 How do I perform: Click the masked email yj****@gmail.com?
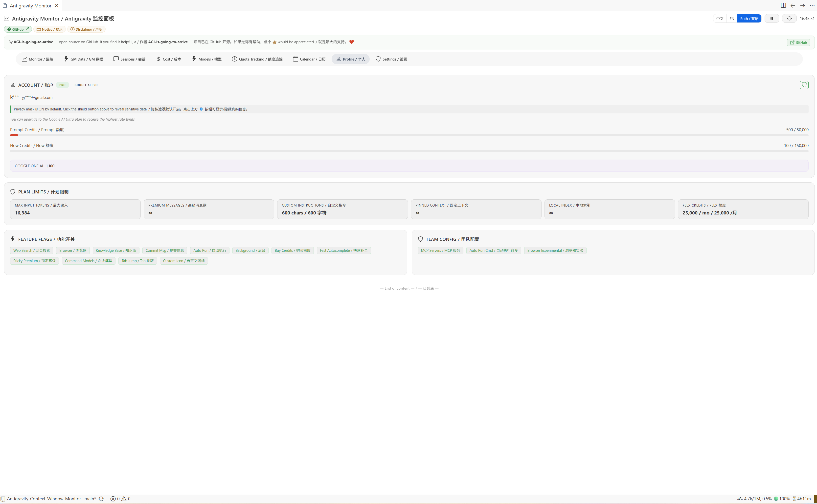click(37, 98)
